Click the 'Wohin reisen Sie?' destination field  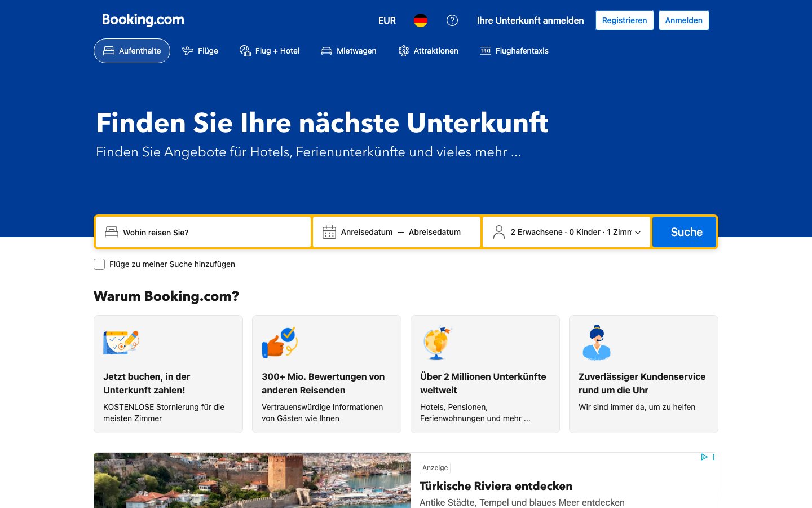(203, 232)
